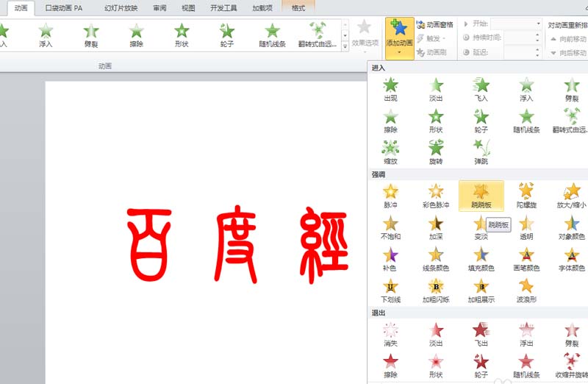
Task: Select the 填充颜色 emphasis effect
Action: click(481, 260)
